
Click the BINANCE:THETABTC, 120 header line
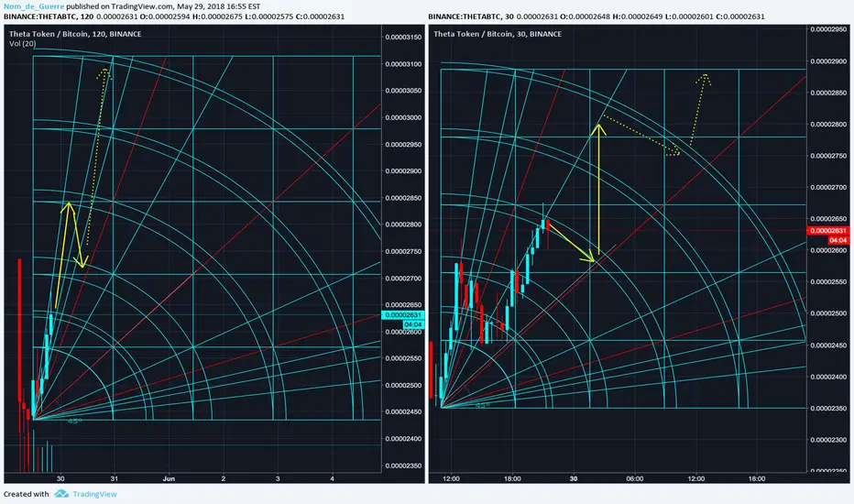[174, 16]
